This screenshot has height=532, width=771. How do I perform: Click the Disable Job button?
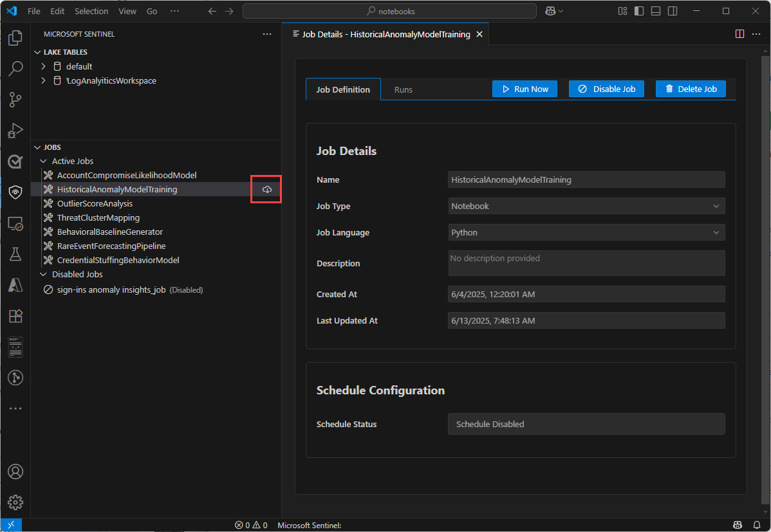click(606, 89)
